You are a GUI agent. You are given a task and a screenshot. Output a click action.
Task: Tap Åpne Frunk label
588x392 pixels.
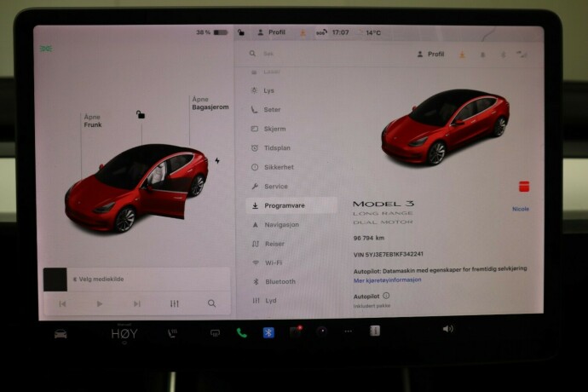coord(93,121)
